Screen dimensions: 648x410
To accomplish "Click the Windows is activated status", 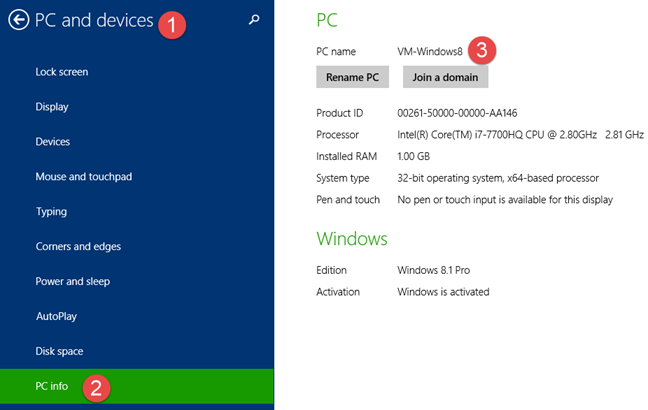I will click(x=443, y=292).
